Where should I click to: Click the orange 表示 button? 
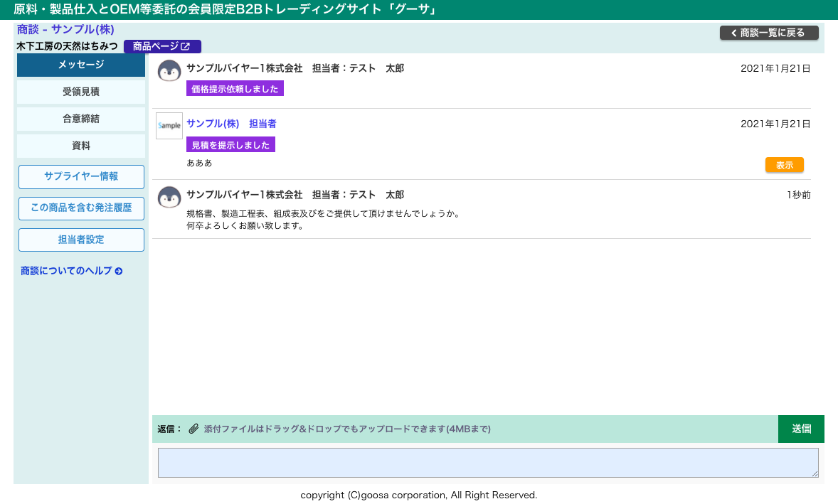(784, 165)
